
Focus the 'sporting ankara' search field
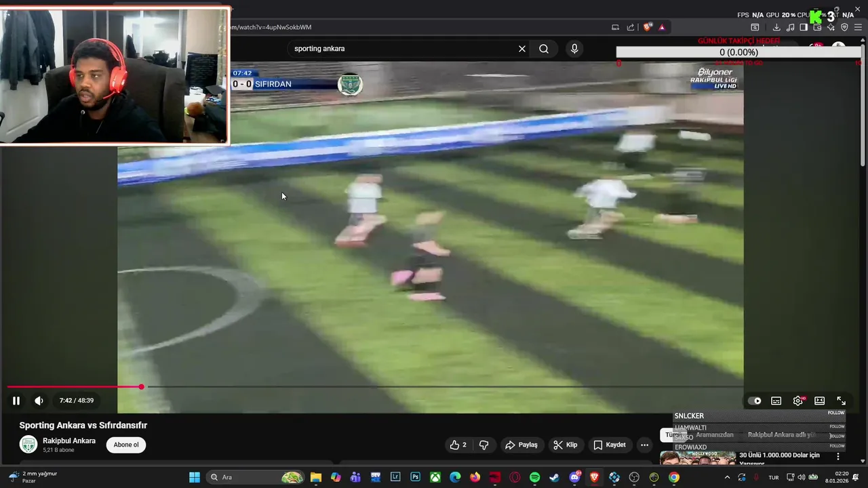(403, 49)
